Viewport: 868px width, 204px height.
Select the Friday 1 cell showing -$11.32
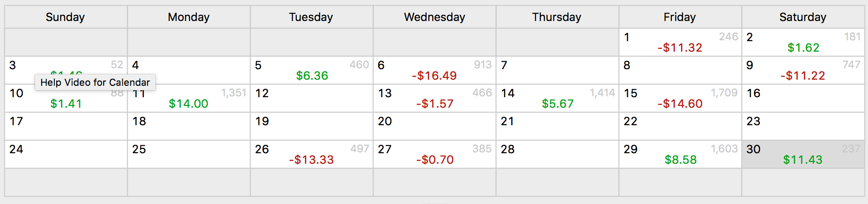(x=680, y=42)
